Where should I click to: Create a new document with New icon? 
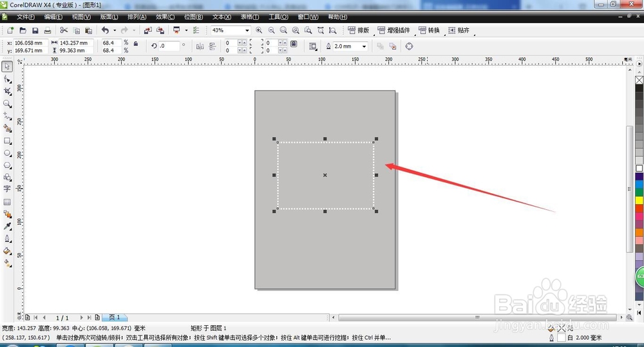10,30
